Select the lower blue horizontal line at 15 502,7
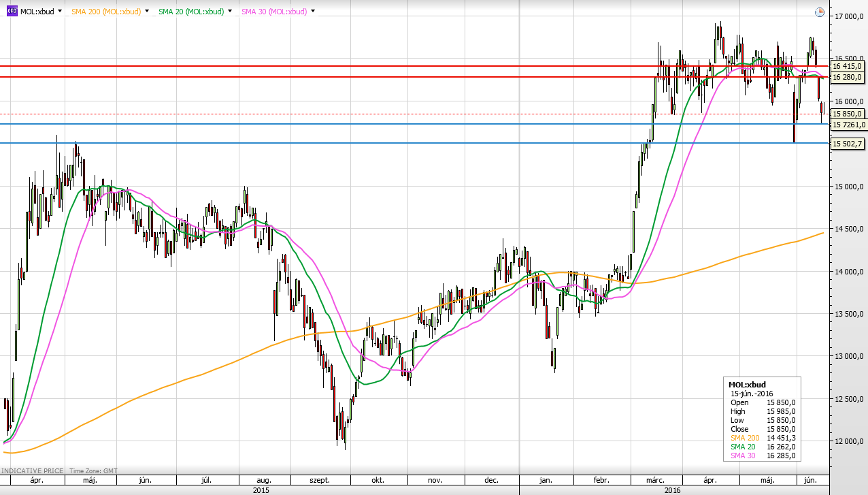This screenshot has width=868, height=495. point(414,143)
